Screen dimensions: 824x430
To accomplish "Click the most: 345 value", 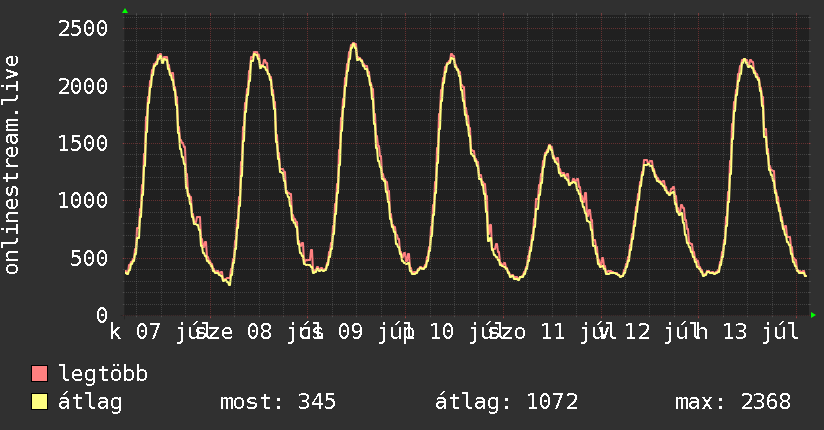I will (278, 402).
